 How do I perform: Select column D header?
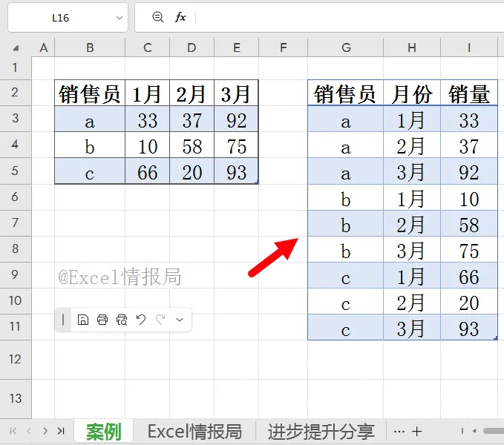[x=192, y=48]
